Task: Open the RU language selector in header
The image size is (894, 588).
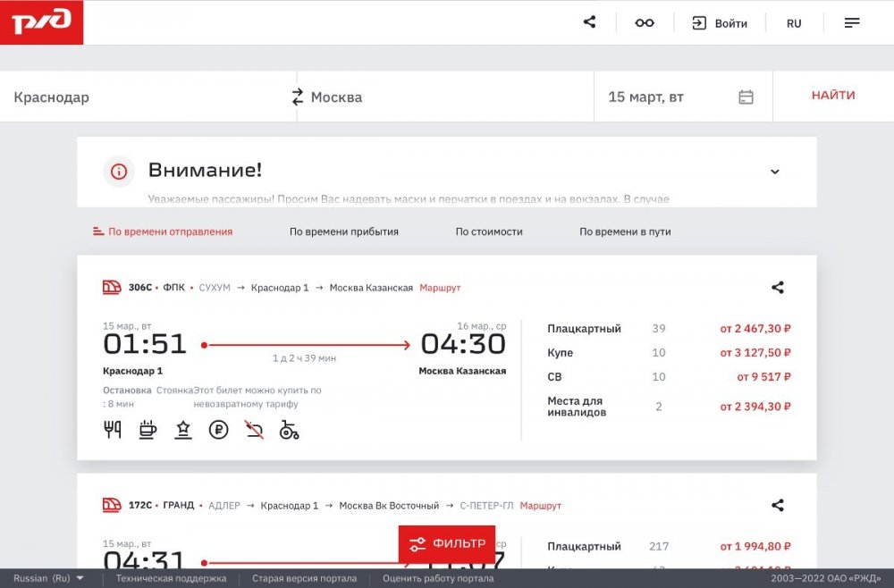Action: pos(794,23)
